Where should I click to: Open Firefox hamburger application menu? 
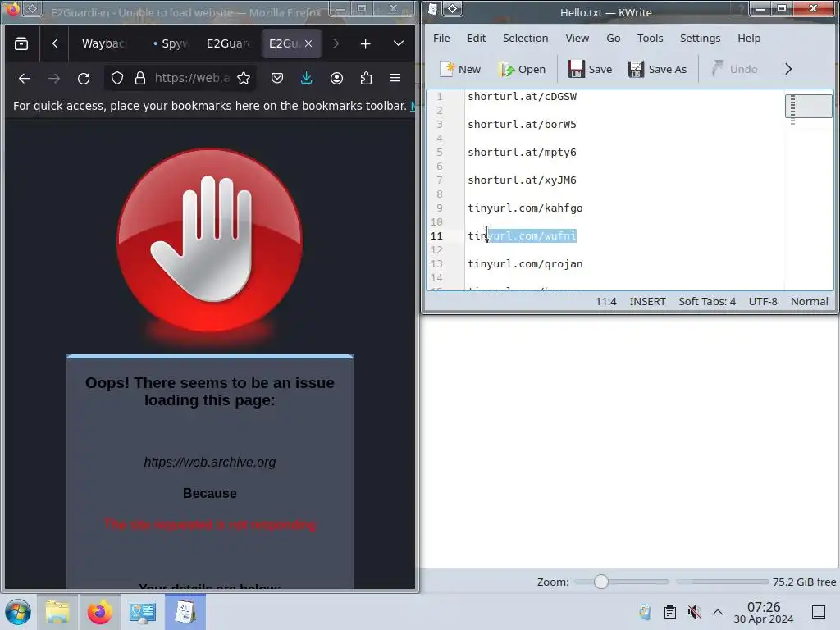(395, 78)
